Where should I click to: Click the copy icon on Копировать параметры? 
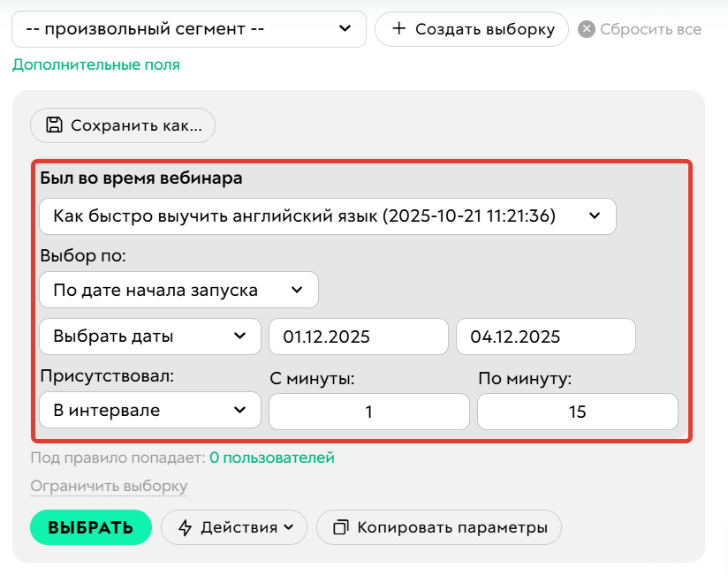[341, 527]
